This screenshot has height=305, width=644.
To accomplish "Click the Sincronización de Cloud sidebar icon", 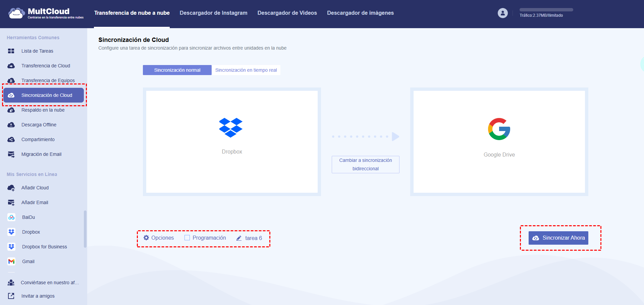I will point(11,95).
